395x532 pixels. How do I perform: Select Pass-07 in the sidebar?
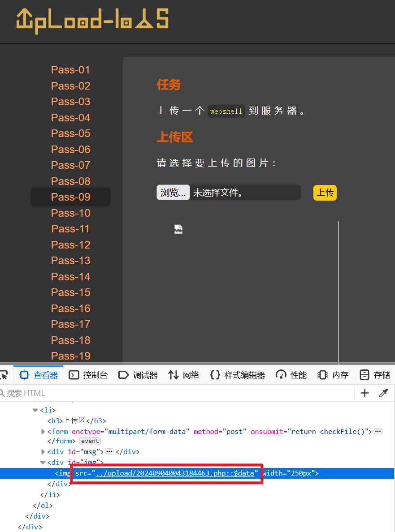[71, 165]
